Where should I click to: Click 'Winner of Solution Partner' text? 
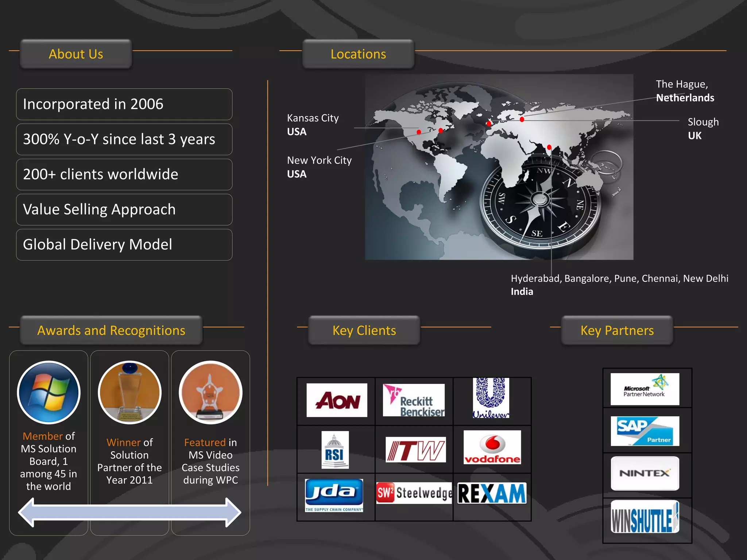129,461
